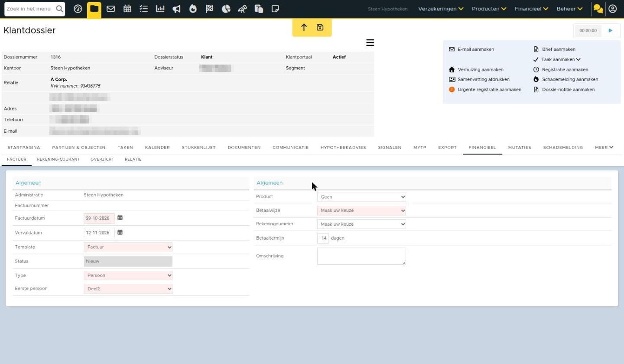Expand the Verzekeringen menu

tap(441, 9)
